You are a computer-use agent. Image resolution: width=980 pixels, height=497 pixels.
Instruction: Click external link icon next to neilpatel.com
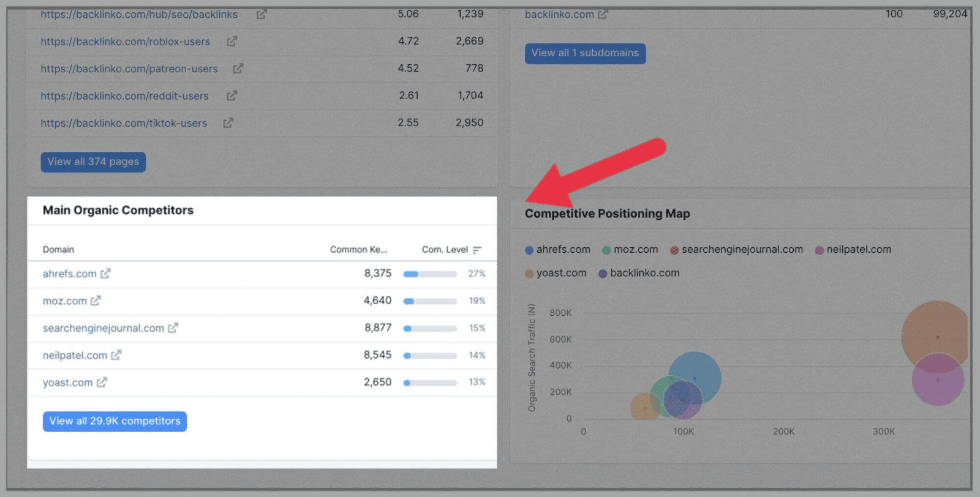click(x=116, y=355)
